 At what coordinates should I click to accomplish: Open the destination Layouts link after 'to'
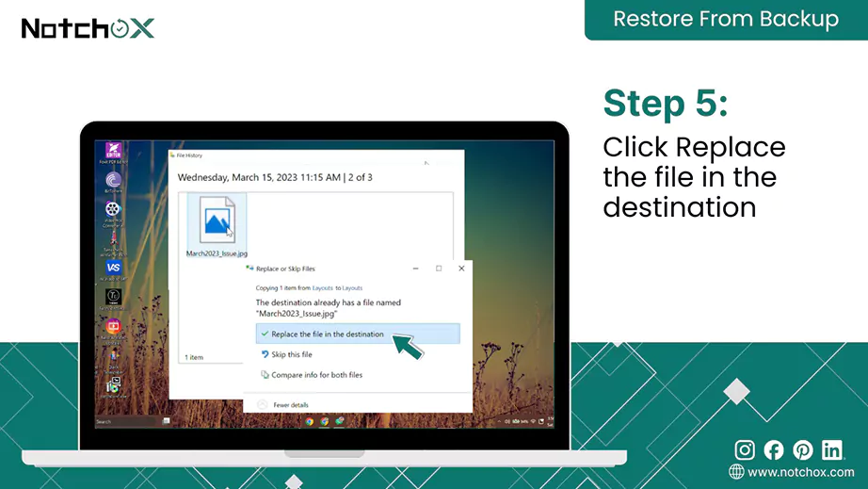[352, 288]
